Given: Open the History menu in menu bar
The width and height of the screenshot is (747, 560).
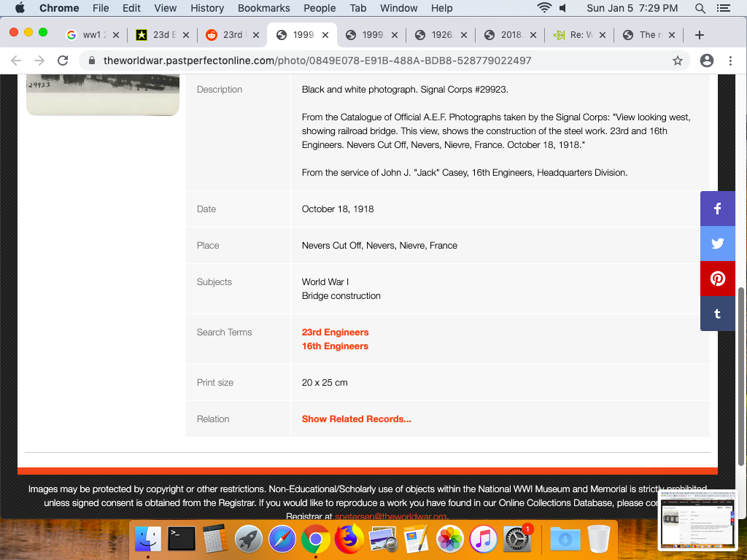Looking at the screenshot, I should click(x=207, y=8).
